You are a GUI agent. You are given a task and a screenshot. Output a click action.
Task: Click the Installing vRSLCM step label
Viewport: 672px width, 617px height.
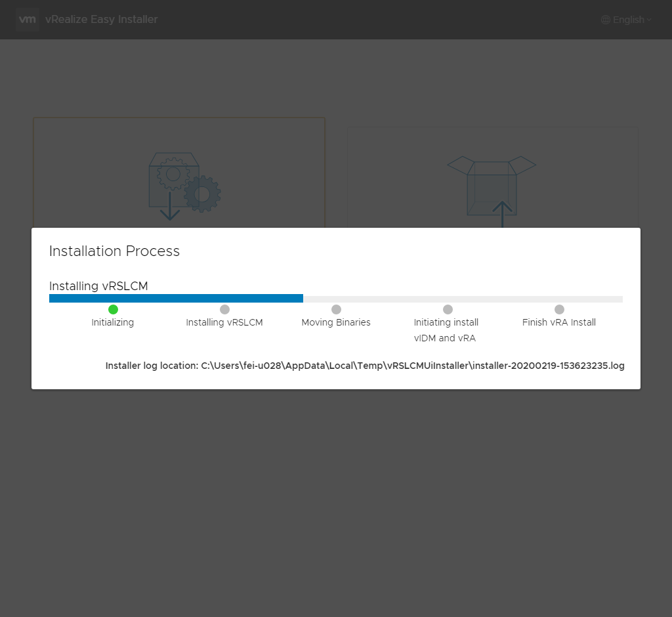pos(224,322)
